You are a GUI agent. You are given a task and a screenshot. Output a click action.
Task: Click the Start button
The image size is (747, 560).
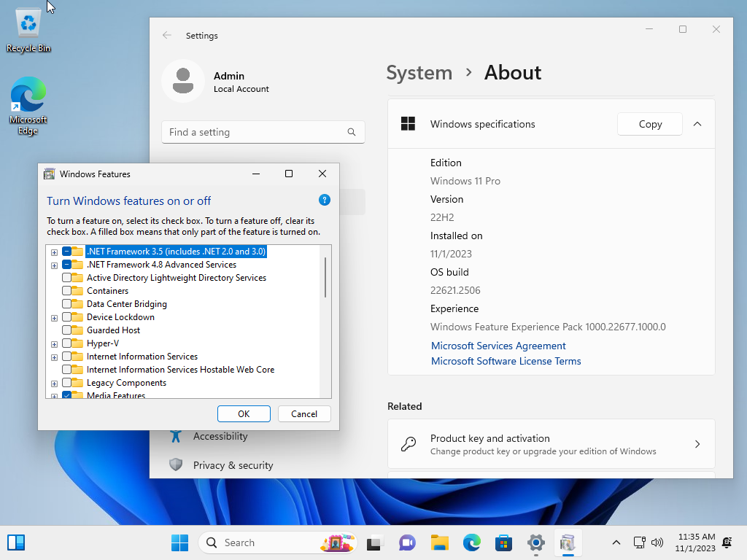pyautogui.click(x=179, y=542)
